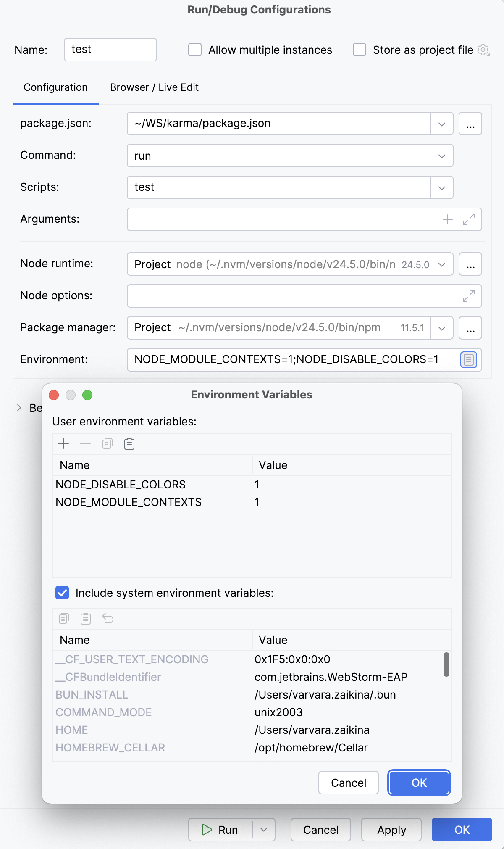This screenshot has width=504, height=849.
Task: Close the Environment Variables dialog with the red button
Action: pos(54,395)
